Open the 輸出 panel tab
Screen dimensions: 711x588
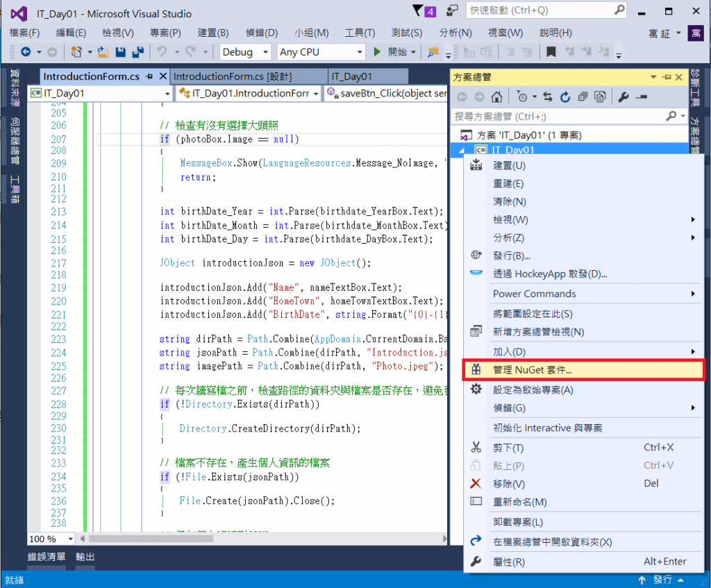tap(85, 557)
